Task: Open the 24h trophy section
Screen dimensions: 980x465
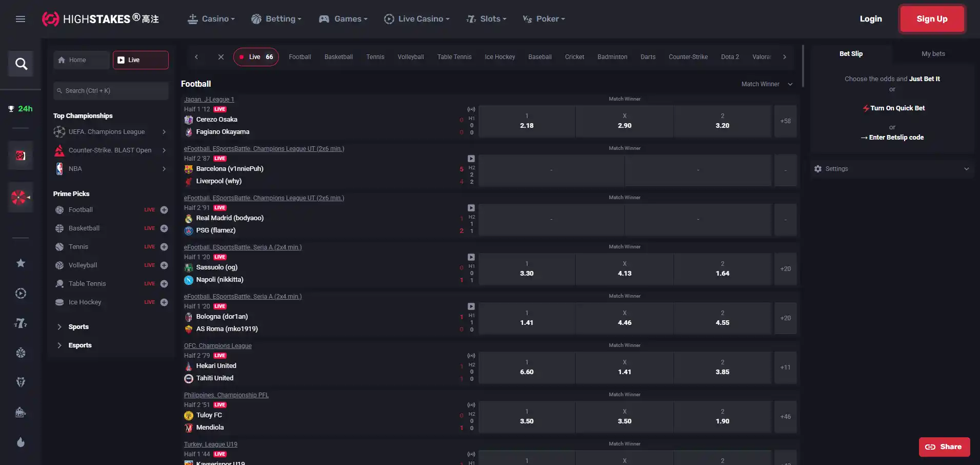Action: (21, 109)
